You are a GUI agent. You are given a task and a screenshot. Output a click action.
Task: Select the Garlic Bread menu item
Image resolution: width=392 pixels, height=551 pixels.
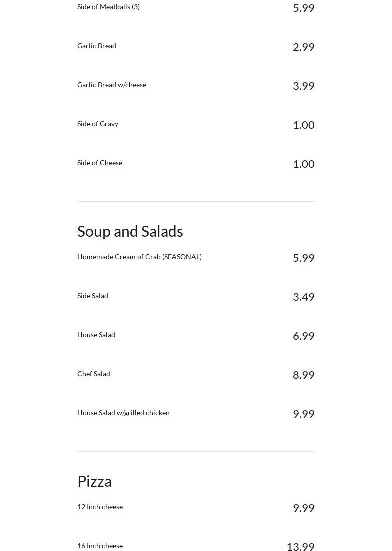coord(97,46)
